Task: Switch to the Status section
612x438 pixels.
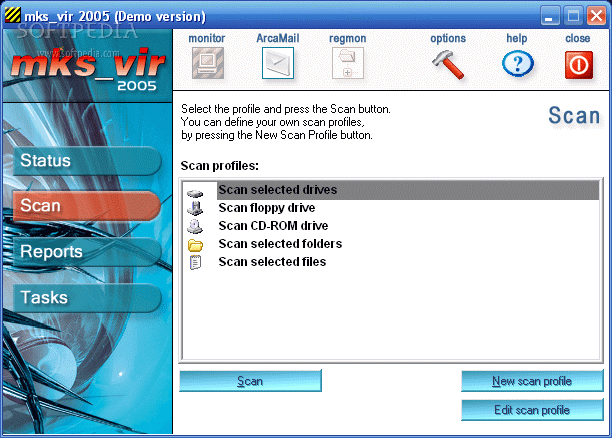Action: click(x=87, y=161)
